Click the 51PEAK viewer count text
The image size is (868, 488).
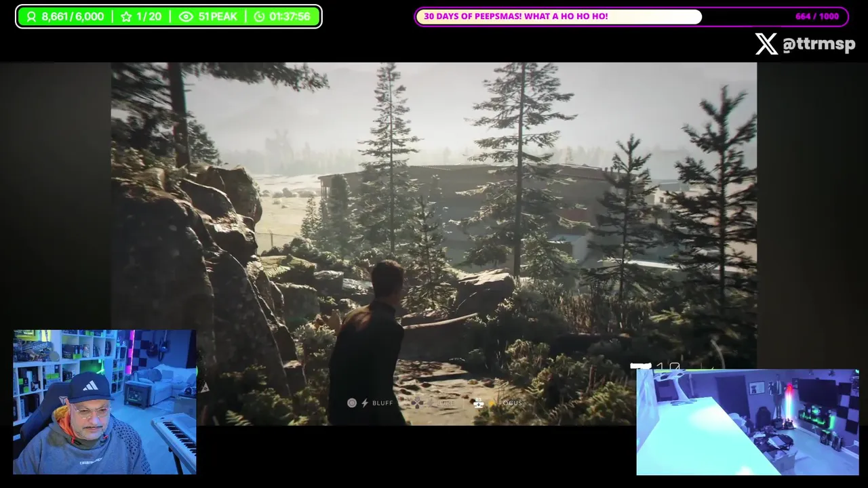coord(218,17)
